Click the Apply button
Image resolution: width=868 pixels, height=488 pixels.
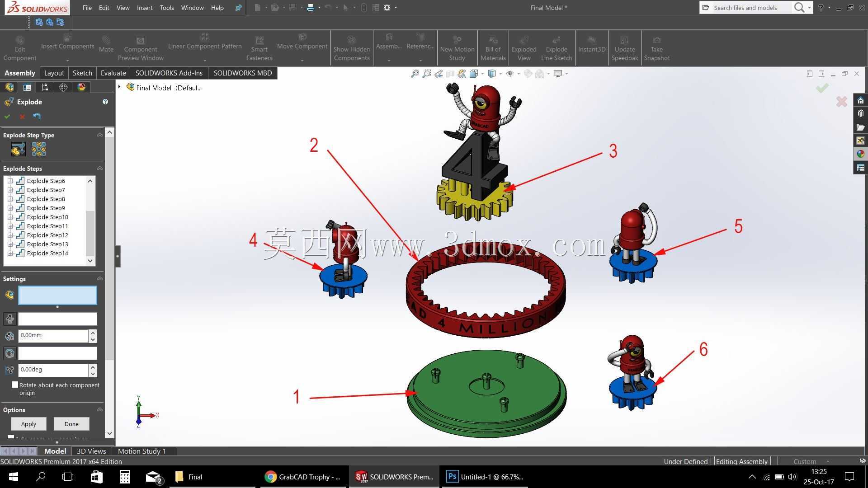coord(28,424)
